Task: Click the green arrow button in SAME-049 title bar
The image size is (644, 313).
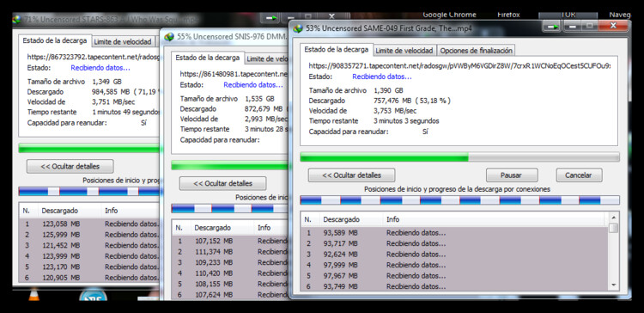Action: tap(551, 27)
